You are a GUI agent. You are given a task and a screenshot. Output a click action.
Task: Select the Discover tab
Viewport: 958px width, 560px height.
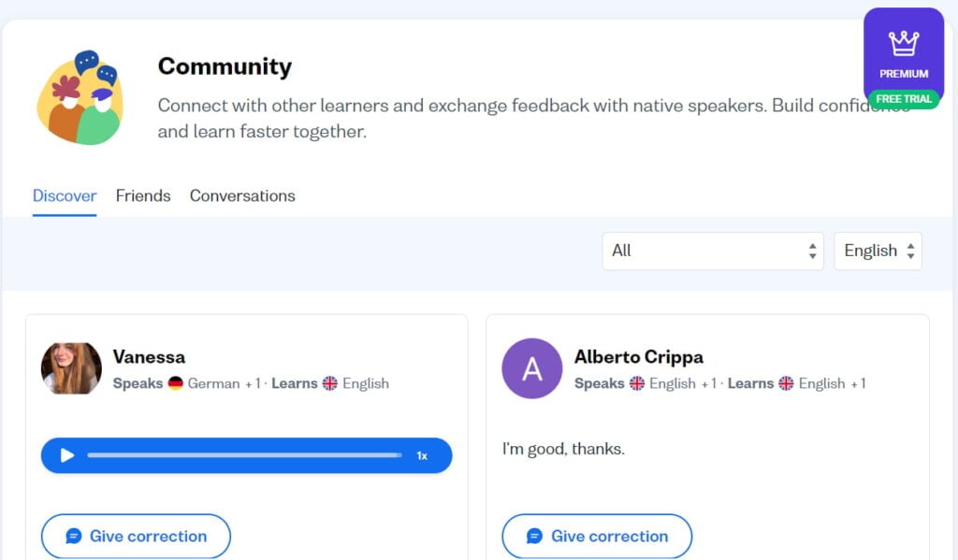pyautogui.click(x=64, y=195)
